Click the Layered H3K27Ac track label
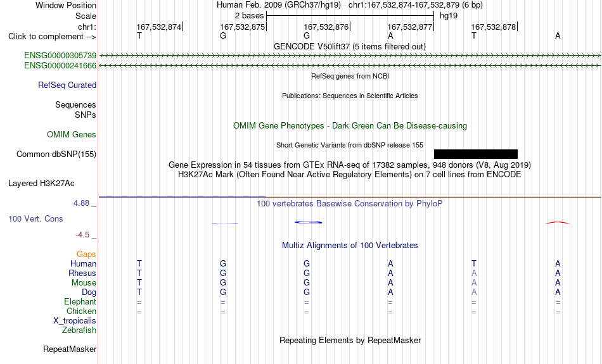Image resolution: width=602 pixels, height=364 pixels. 41,184
